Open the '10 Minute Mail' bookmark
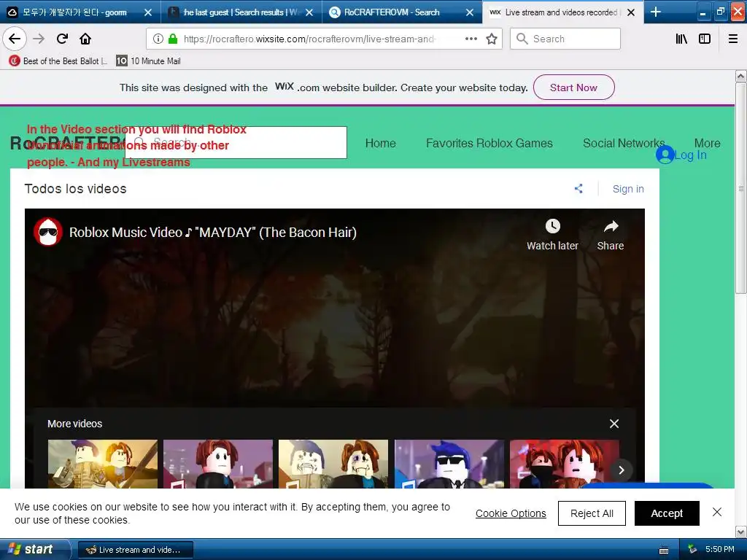 (148, 61)
